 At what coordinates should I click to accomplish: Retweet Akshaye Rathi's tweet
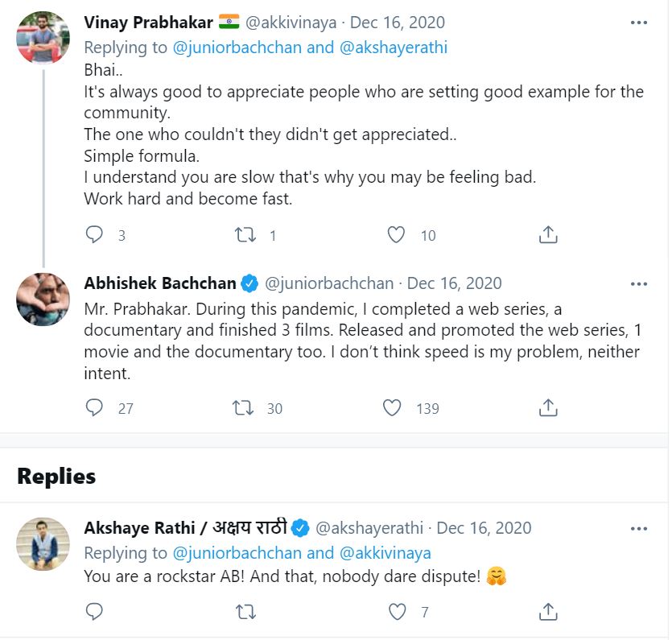(x=245, y=612)
